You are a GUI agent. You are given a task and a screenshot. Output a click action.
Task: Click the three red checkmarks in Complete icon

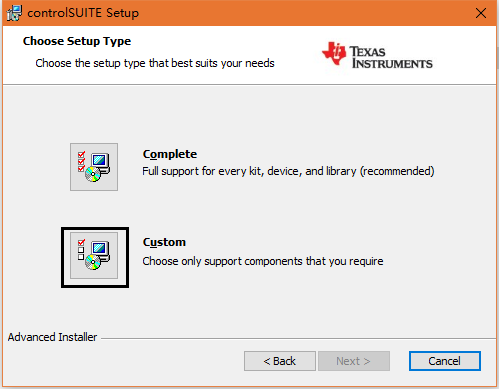(81, 162)
